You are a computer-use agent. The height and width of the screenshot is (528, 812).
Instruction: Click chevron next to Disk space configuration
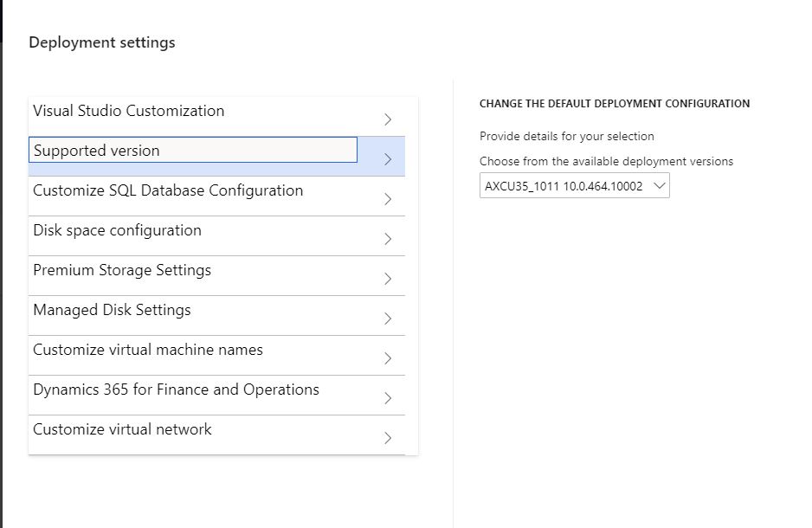(x=388, y=239)
